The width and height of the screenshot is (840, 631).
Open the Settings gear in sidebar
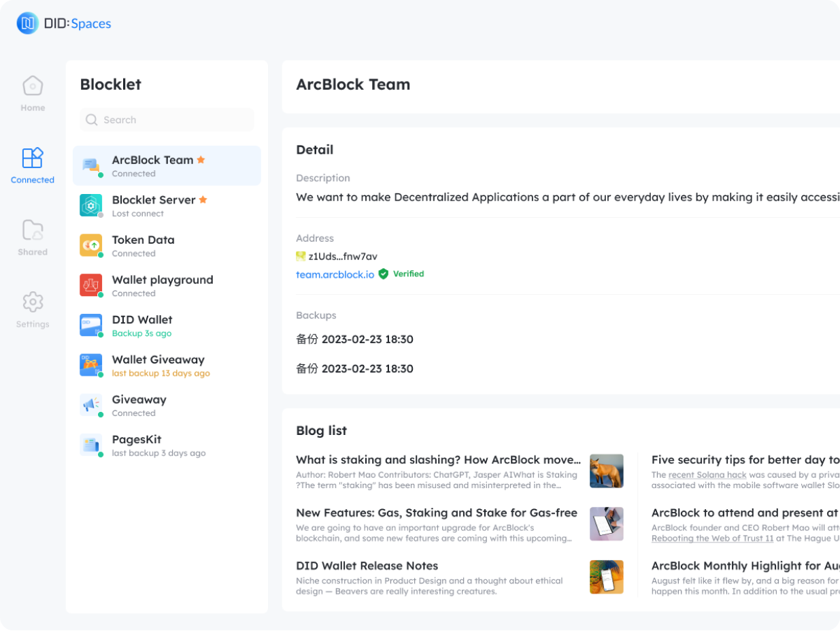click(33, 309)
